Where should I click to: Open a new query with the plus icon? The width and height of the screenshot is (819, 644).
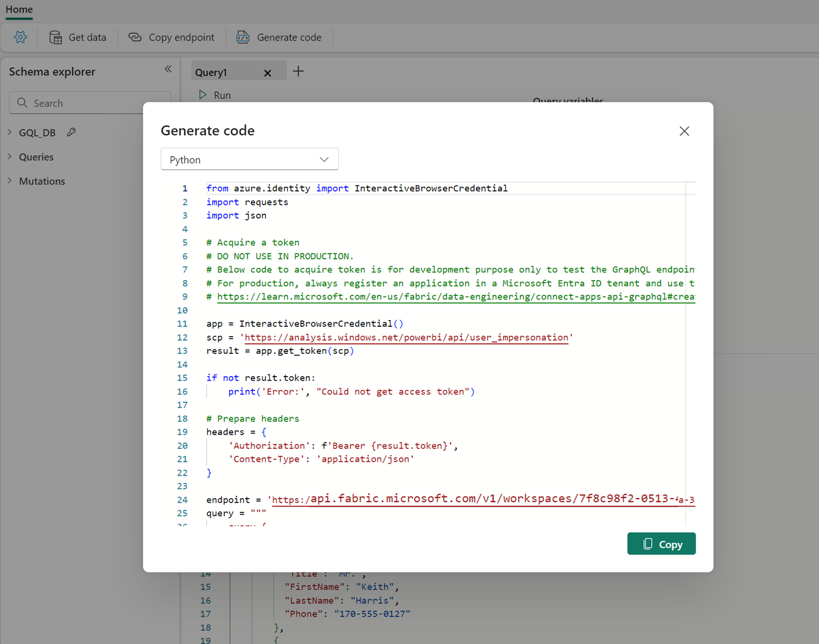tap(298, 71)
